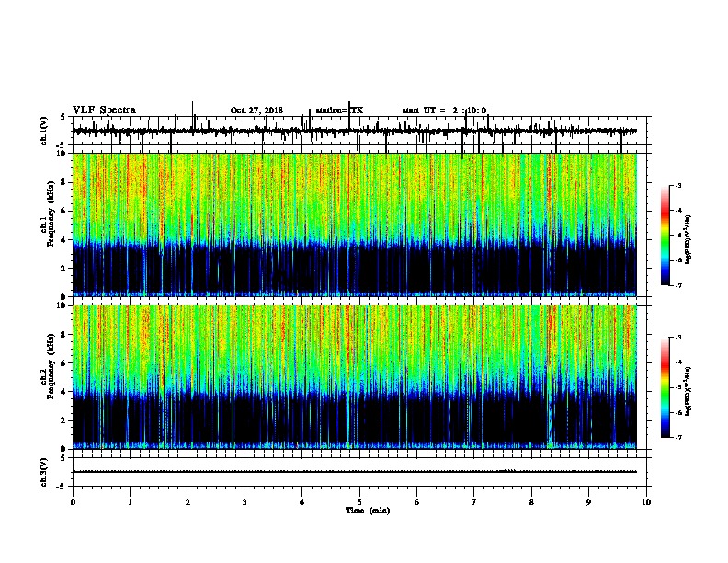Image resolution: width=728 pixels, height=563 pixels.
Task: Click the "4" tick label on Time axis
Action: [301, 502]
